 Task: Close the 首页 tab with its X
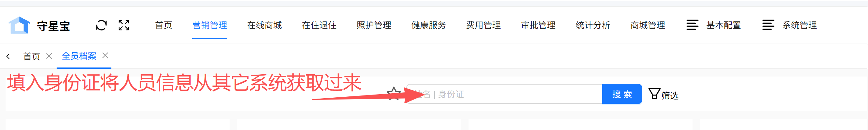tap(49, 56)
